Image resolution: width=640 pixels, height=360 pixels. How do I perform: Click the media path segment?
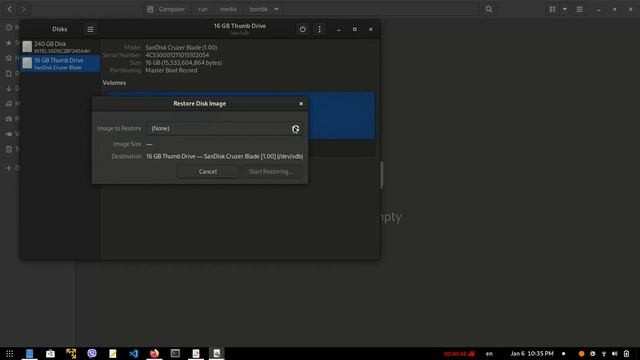click(228, 9)
